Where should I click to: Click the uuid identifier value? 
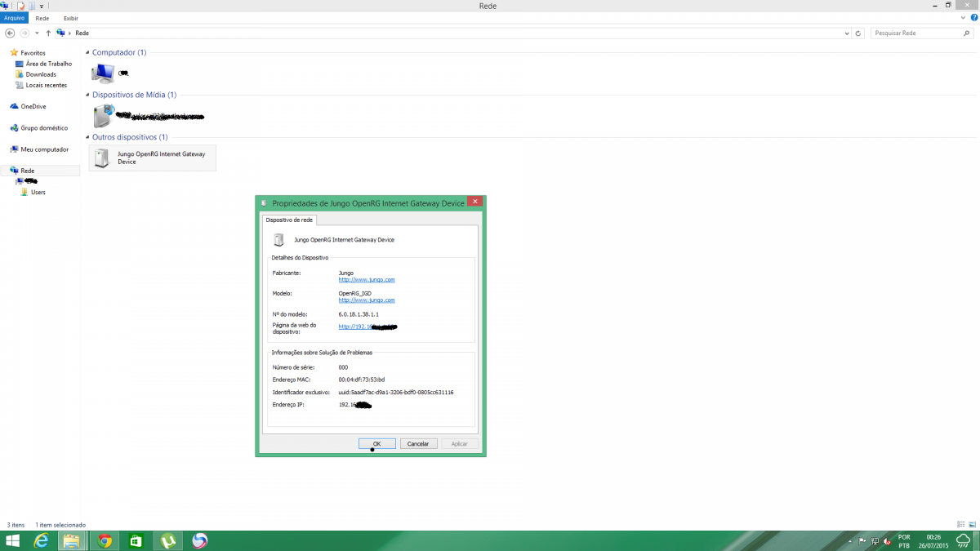[396, 393]
